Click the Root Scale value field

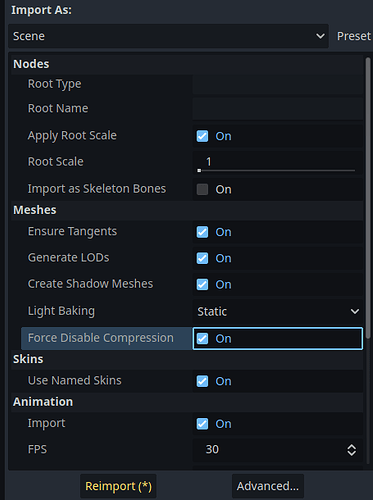click(278, 162)
